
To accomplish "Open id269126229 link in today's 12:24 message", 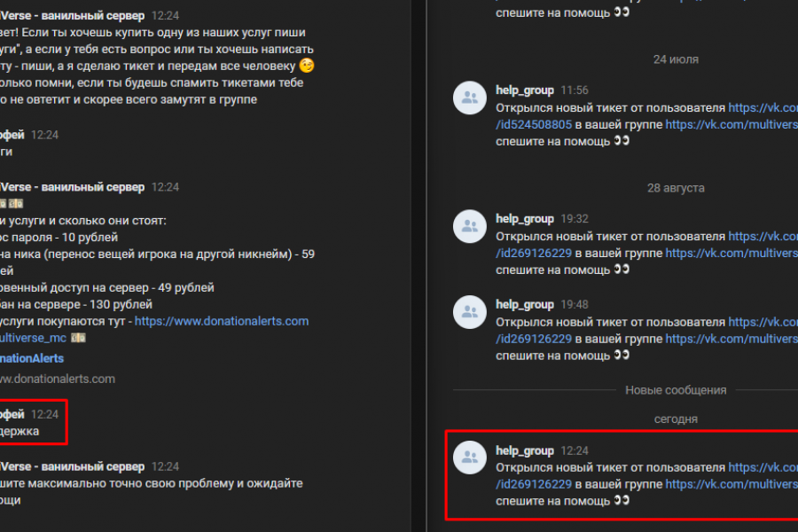I will pyautogui.click(x=534, y=484).
